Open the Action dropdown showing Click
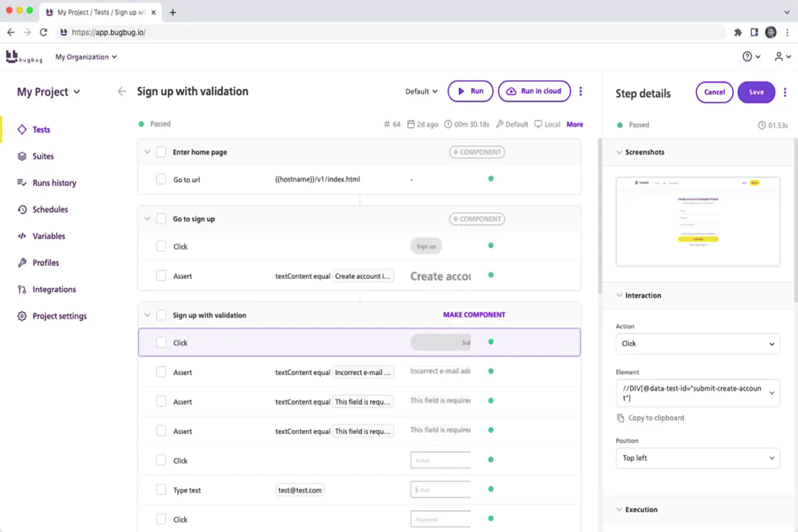The width and height of the screenshot is (798, 532). point(698,344)
